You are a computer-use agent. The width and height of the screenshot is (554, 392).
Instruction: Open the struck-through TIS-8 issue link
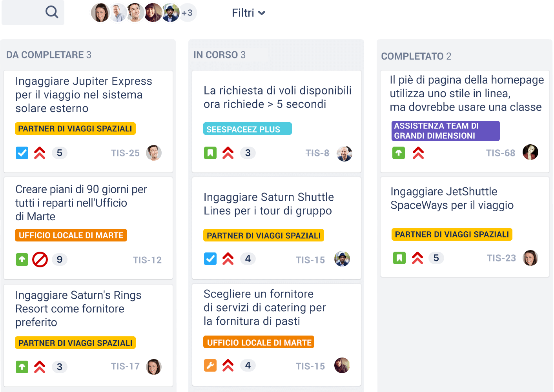317,153
